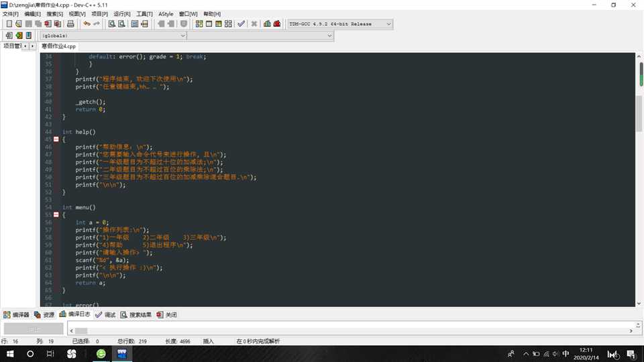Print the file with printer icon

coord(70,24)
